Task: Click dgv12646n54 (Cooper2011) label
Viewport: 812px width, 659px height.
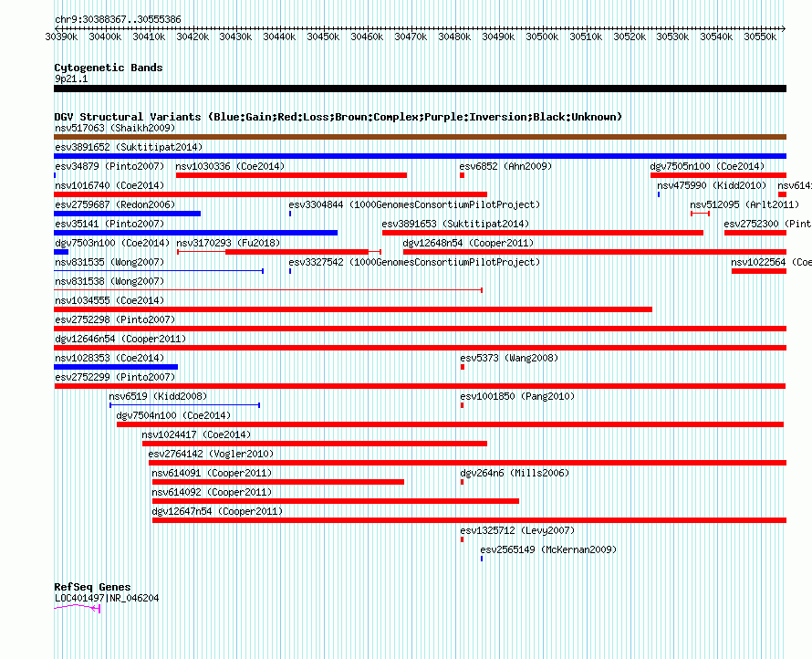Action: pos(120,339)
